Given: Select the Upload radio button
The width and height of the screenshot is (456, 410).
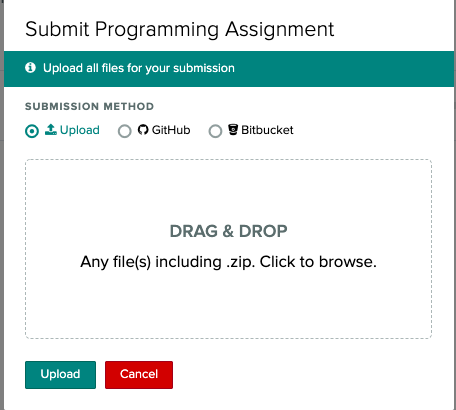Looking at the screenshot, I should pyautogui.click(x=32, y=131).
